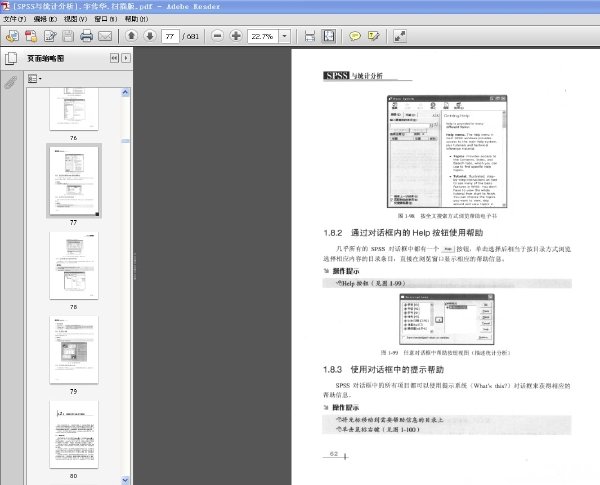
Task: Select page 79 thumbnail
Action: [x=74, y=350]
